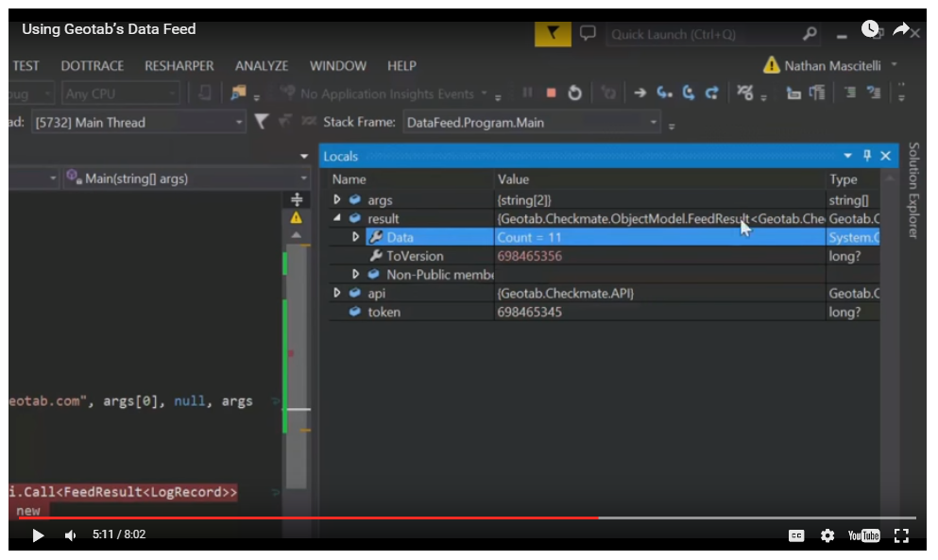Expand the args variable node

coord(337,200)
